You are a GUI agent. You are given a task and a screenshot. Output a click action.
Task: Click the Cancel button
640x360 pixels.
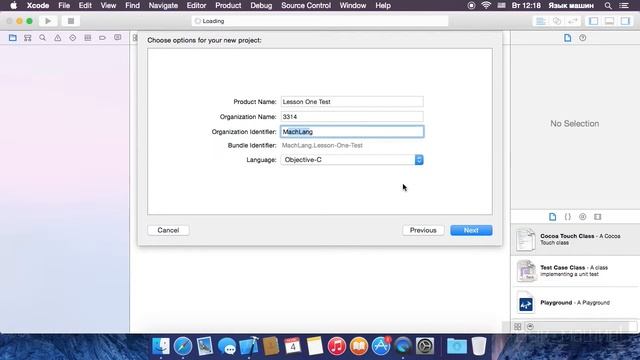point(168,230)
